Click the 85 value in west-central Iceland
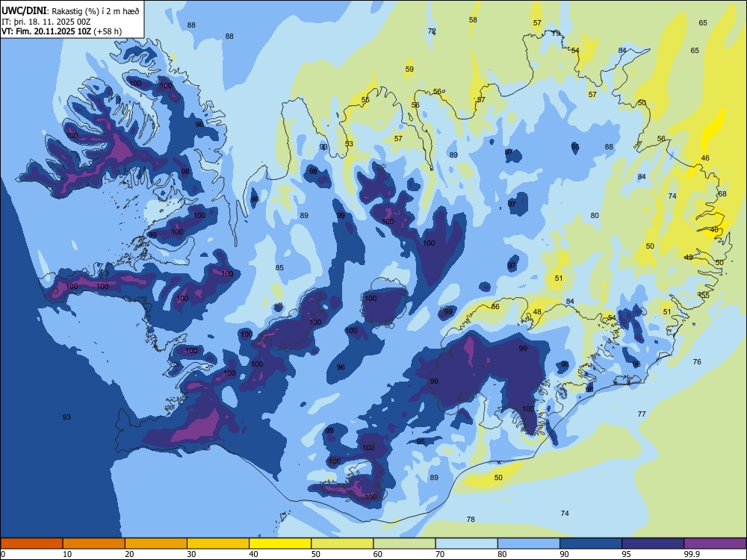 pos(279,268)
